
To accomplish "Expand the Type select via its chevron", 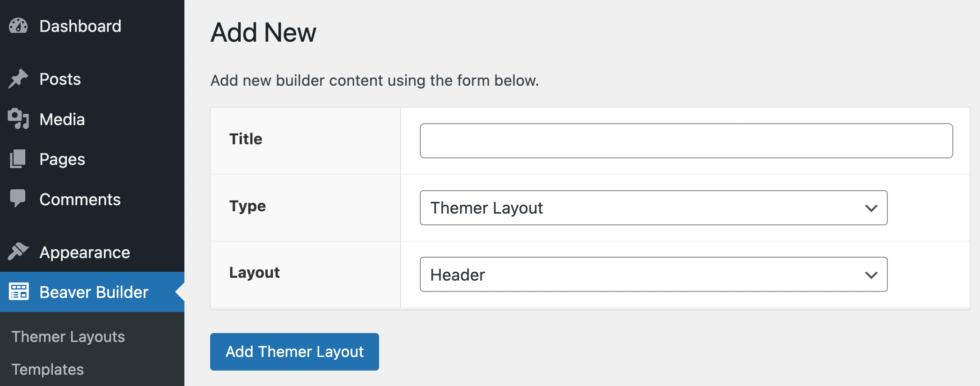I will coord(871,208).
